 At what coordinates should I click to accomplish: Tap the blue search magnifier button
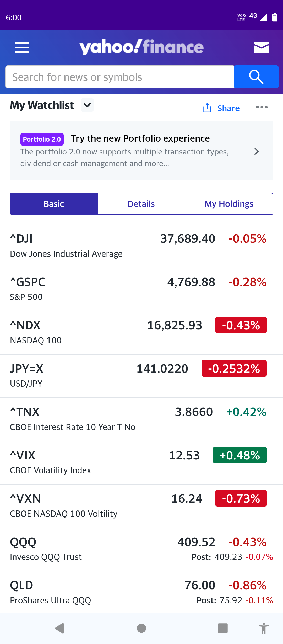[256, 77]
